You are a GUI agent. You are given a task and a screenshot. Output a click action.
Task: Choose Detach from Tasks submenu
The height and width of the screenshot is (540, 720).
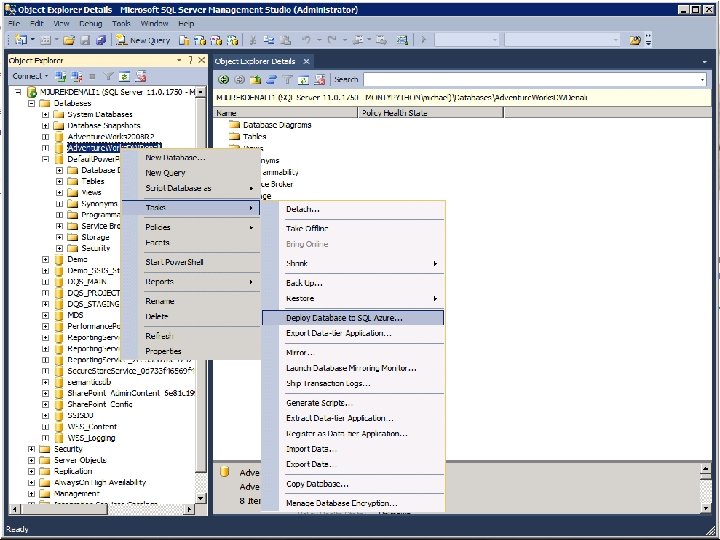[353, 209]
